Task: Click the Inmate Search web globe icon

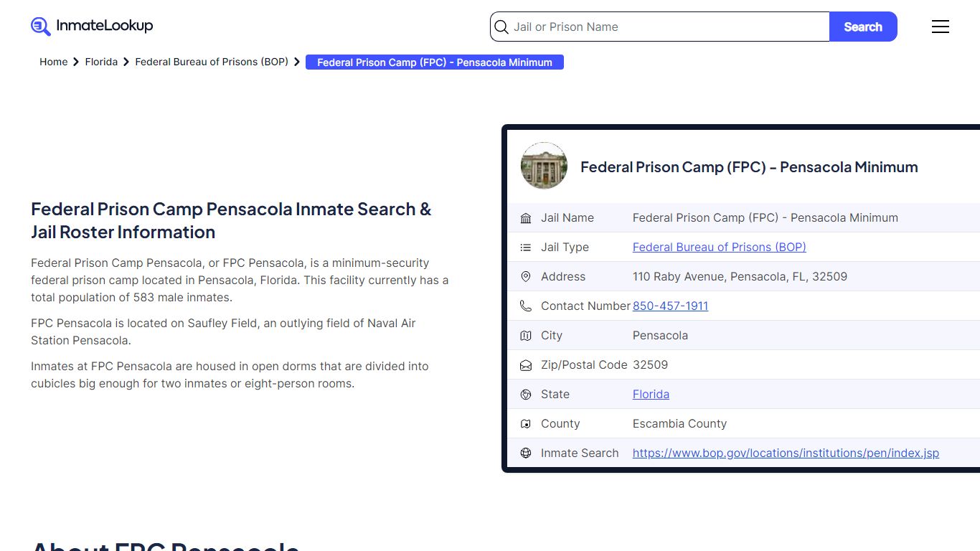Action: point(526,453)
